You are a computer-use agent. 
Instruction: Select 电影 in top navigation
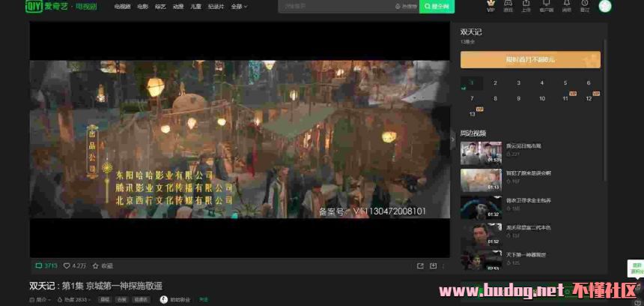[142, 7]
